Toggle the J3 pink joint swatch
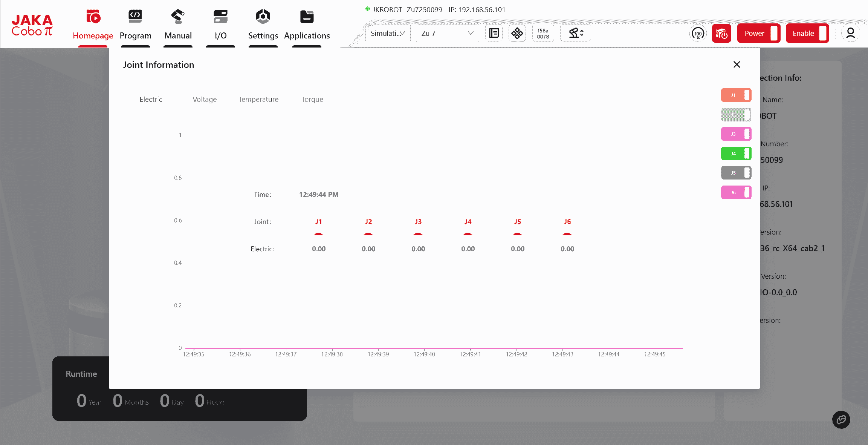The height and width of the screenshot is (445, 868). (736, 134)
